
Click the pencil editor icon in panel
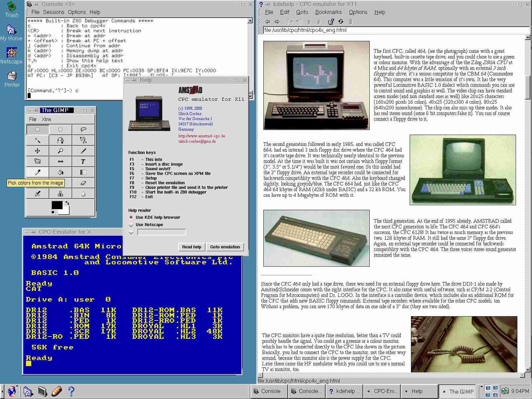pyautogui.click(x=57, y=391)
